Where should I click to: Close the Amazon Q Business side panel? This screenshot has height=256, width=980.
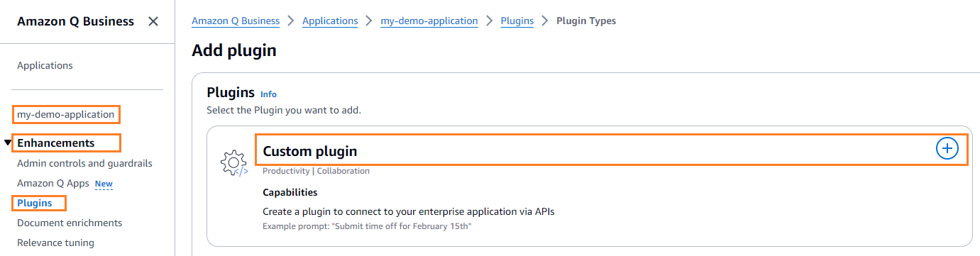tap(153, 21)
